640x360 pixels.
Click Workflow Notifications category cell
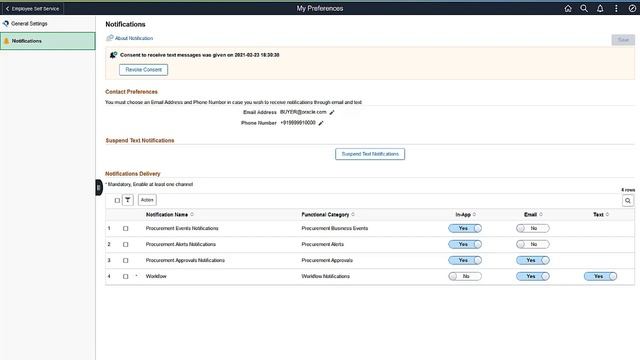(325, 276)
